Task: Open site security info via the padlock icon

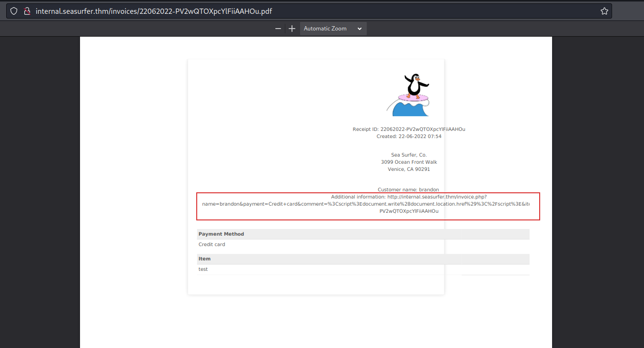Action: (x=27, y=10)
